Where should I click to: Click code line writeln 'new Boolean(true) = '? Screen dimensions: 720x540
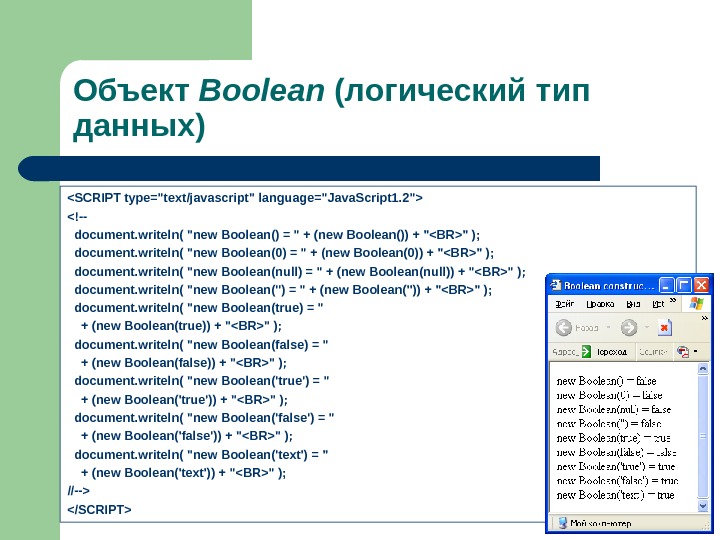tap(199, 308)
